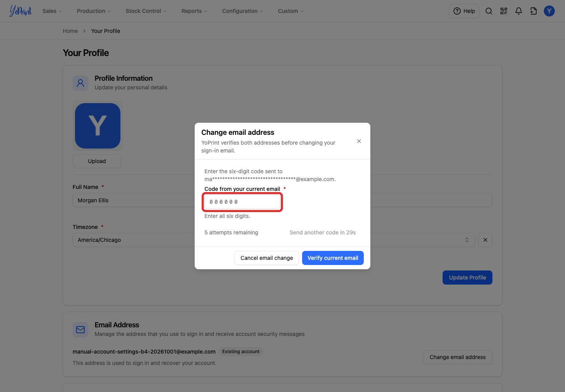Click the Profile Information person icon
This screenshot has width=565, height=392.
(80, 83)
